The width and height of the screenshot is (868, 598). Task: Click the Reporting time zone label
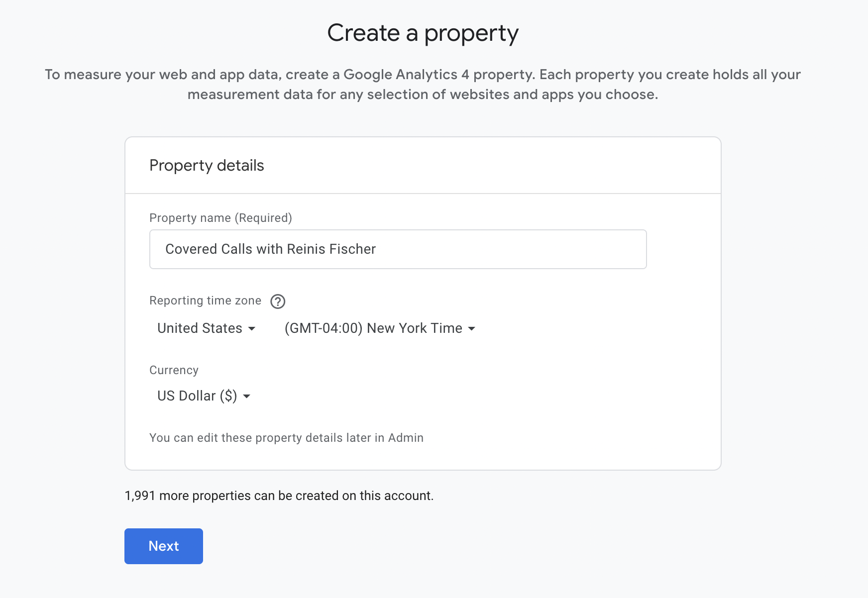click(205, 300)
